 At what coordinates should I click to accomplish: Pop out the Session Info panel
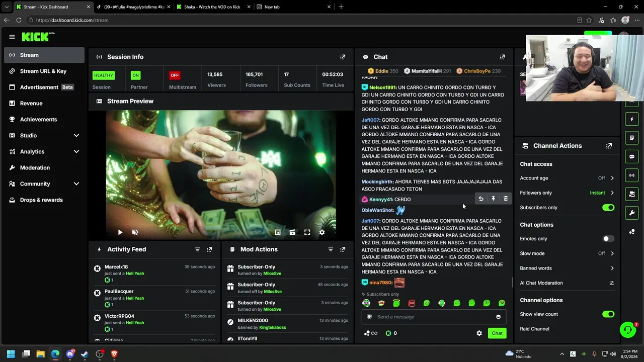[x=343, y=57]
